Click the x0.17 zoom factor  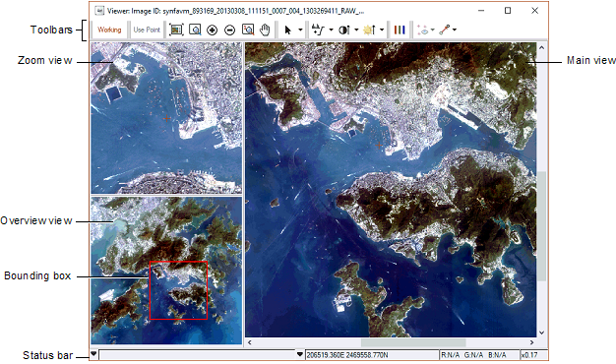[x=529, y=355]
